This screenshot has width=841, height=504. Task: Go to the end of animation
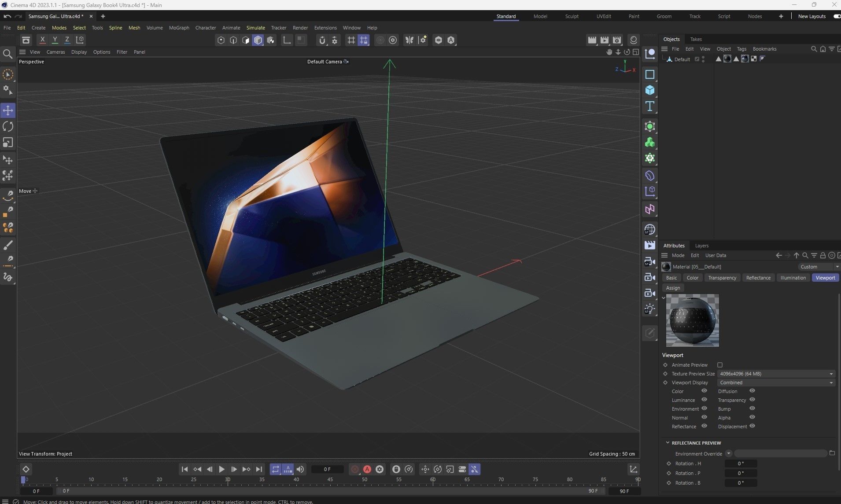(259, 469)
